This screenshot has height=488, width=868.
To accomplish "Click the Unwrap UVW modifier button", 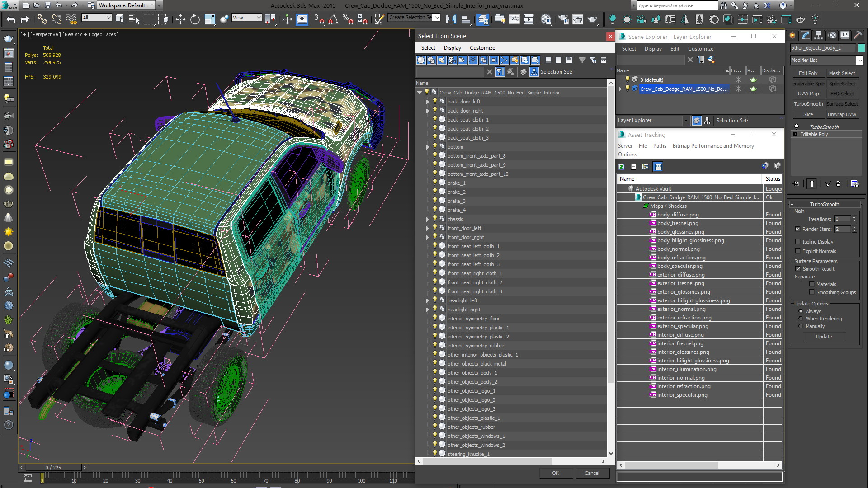I will pos(842,115).
